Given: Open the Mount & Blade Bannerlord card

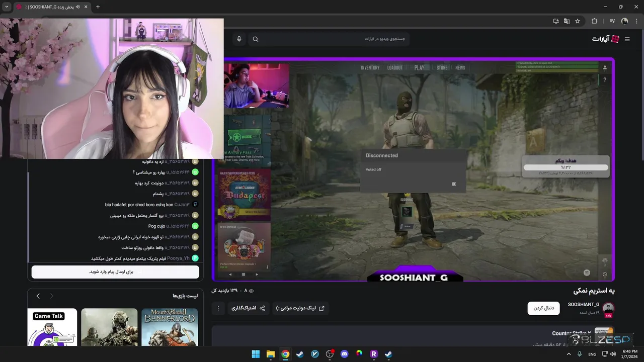Looking at the screenshot, I should (x=170, y=327).
